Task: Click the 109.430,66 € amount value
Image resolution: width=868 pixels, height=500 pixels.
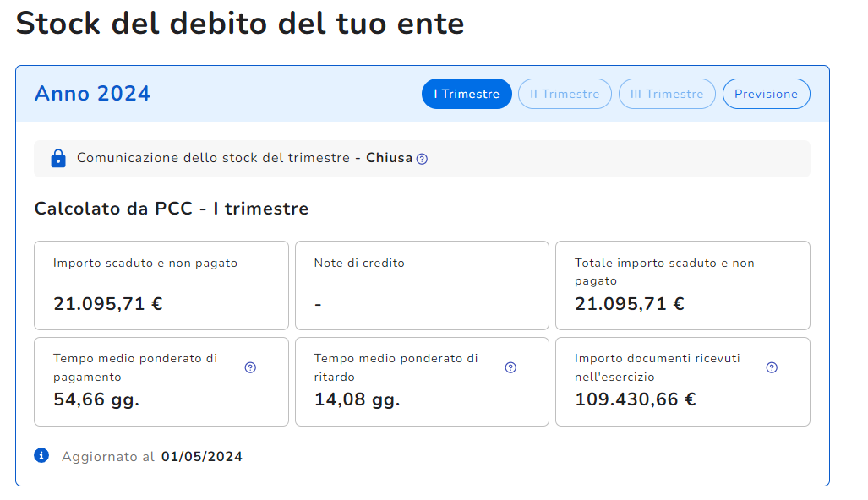Action: [636, 399]
